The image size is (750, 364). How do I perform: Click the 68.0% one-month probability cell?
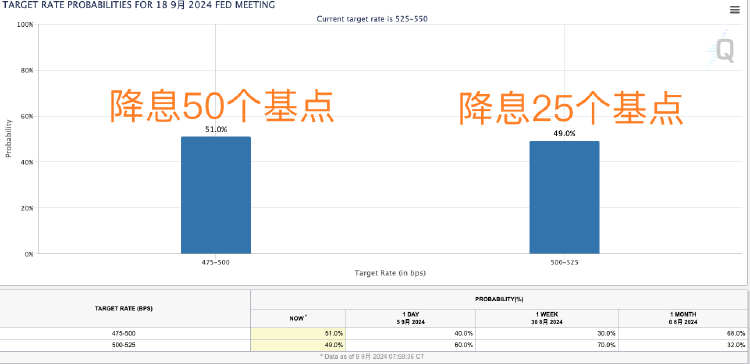click(683, 333)
